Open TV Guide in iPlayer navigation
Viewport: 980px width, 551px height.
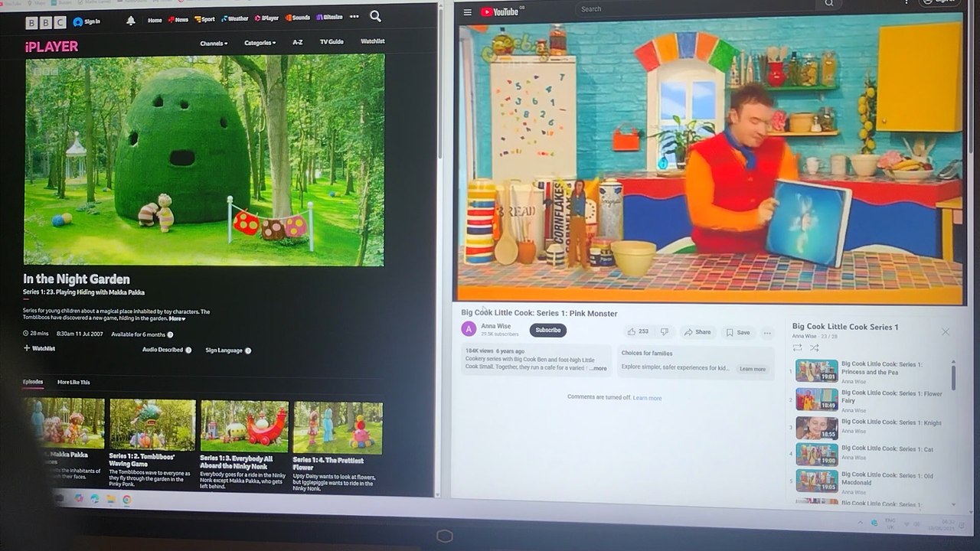(x=332, y=41)
